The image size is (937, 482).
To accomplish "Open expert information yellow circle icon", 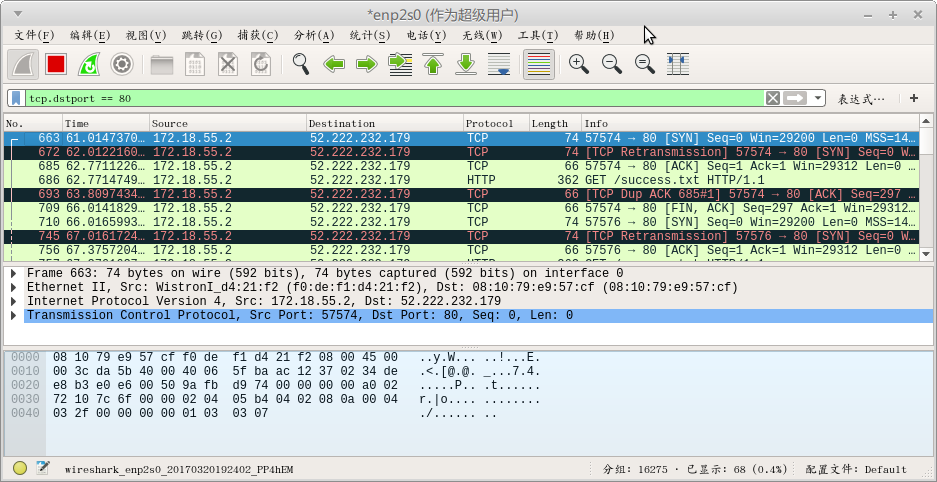I will tap(20, 468).
